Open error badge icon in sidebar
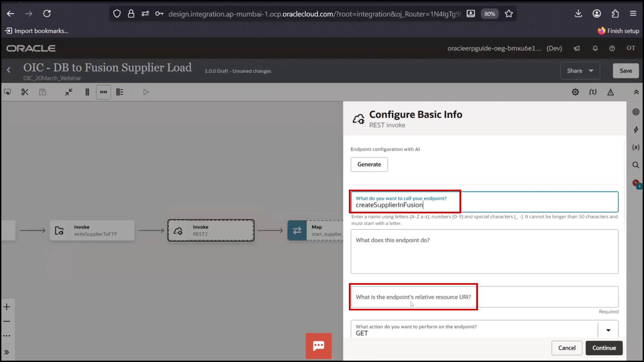The height and width of the screenshot is (362, 644). 637,184
